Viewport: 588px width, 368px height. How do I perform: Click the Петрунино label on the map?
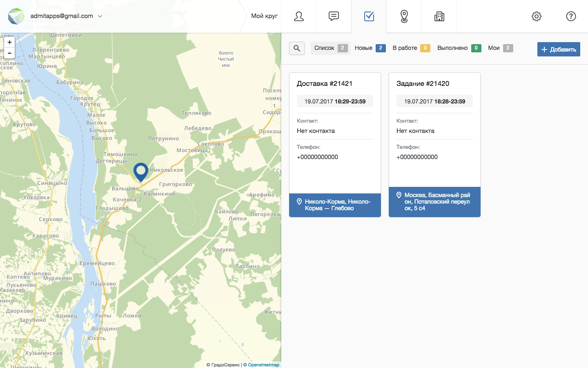[x=164, y=139]
